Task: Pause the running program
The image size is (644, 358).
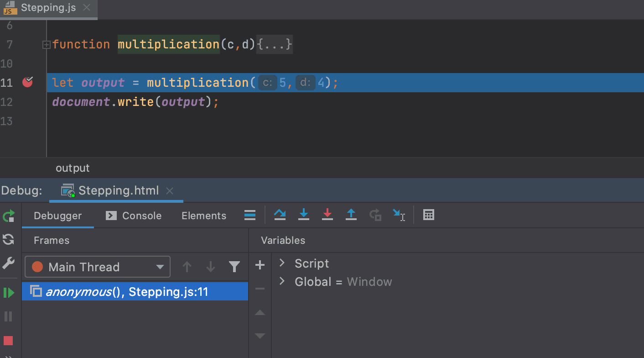Action: pyautogui.click(x=8, y=316)
